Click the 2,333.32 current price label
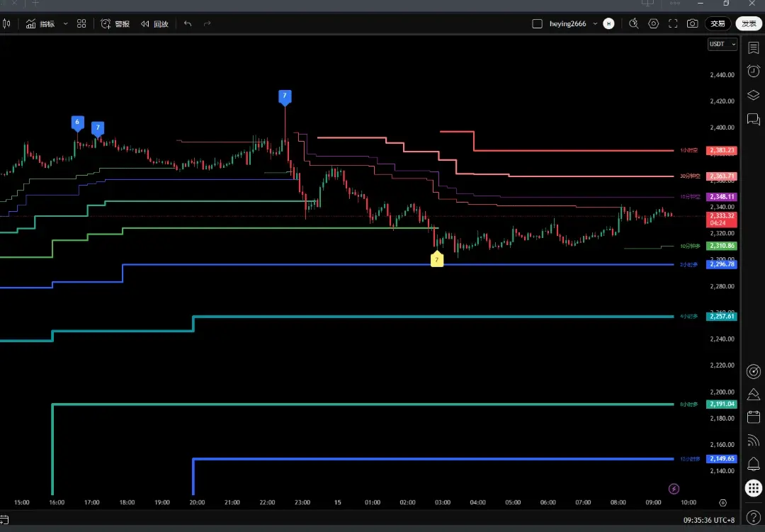The image size is (765, 532). point(722,219)
